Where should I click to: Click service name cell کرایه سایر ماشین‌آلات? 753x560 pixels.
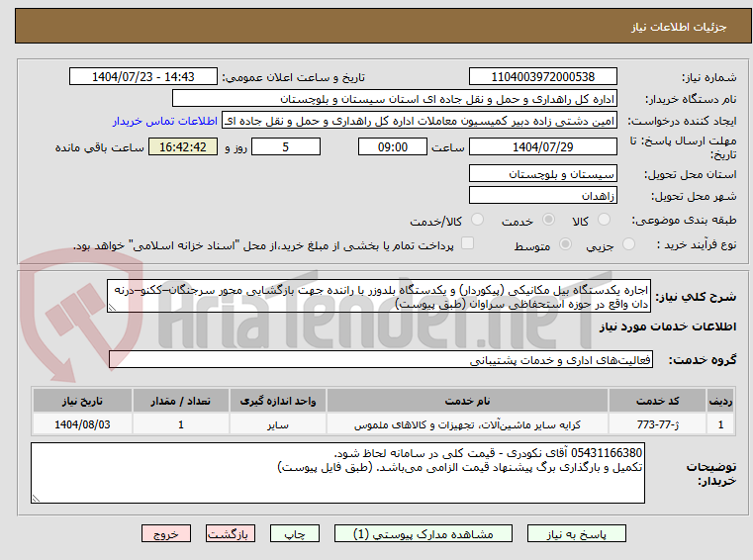(467, 424)
